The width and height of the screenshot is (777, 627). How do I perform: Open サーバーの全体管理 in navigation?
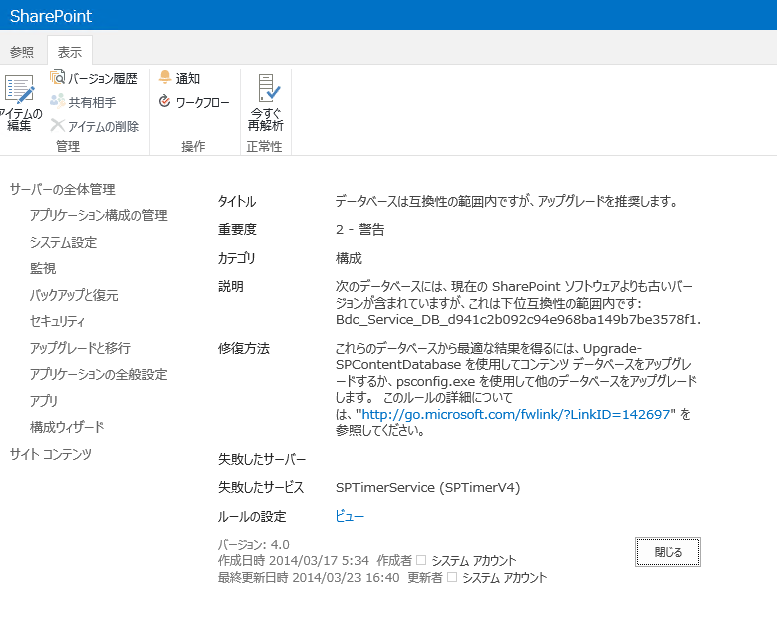click(62, 189)
